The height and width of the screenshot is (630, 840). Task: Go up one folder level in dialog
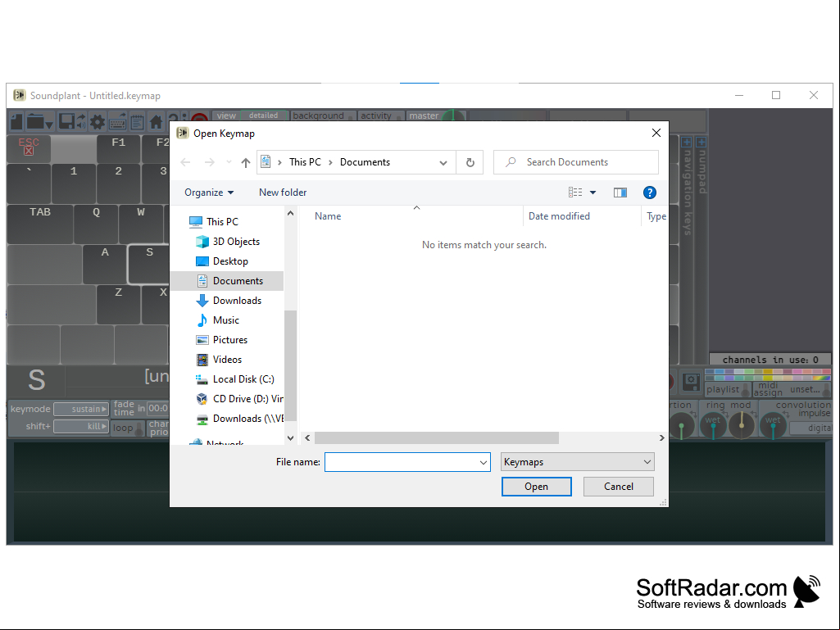pyautogui.click(x=245, y=162)
